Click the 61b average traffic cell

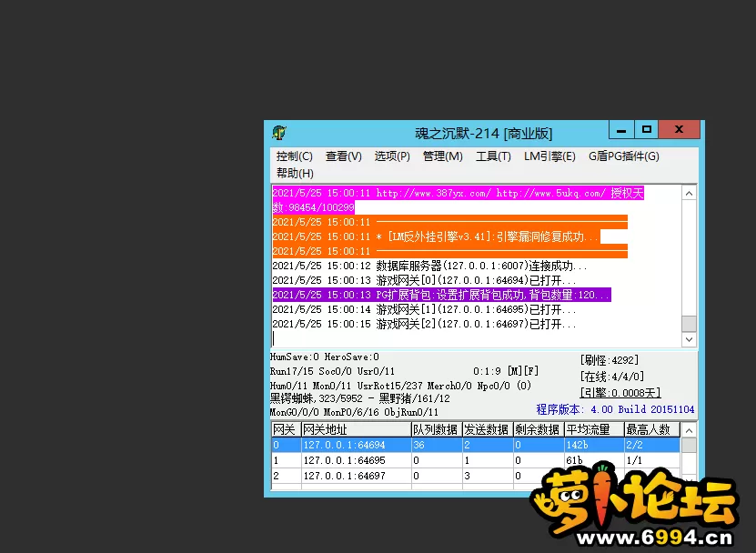tap(594, 460)
